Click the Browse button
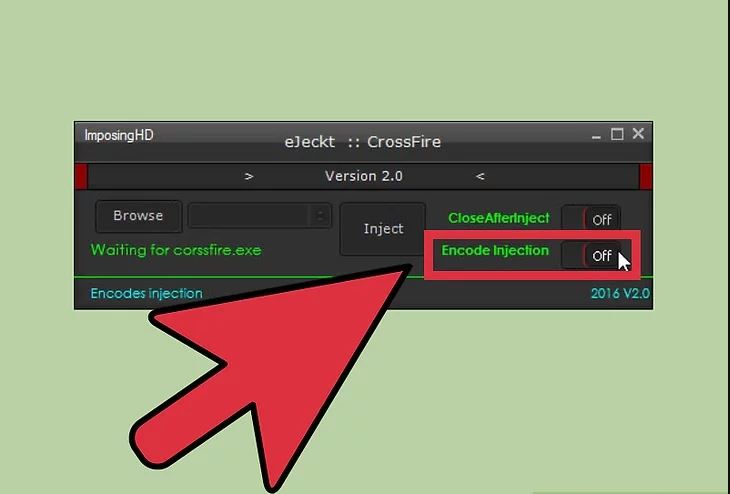730x494 pixels. (138, 216)
